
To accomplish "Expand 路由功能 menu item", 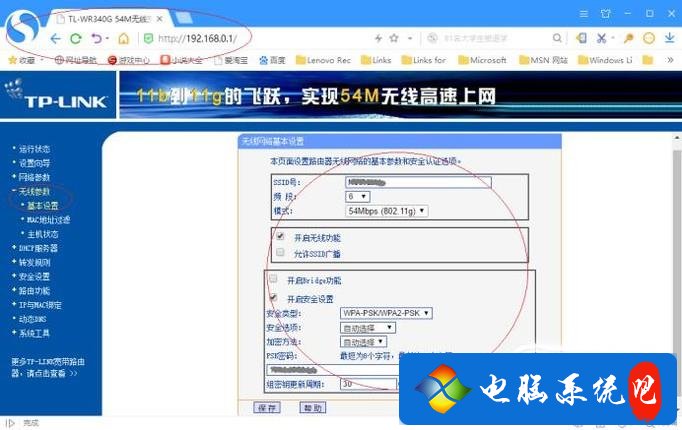I will coord(34,291).
